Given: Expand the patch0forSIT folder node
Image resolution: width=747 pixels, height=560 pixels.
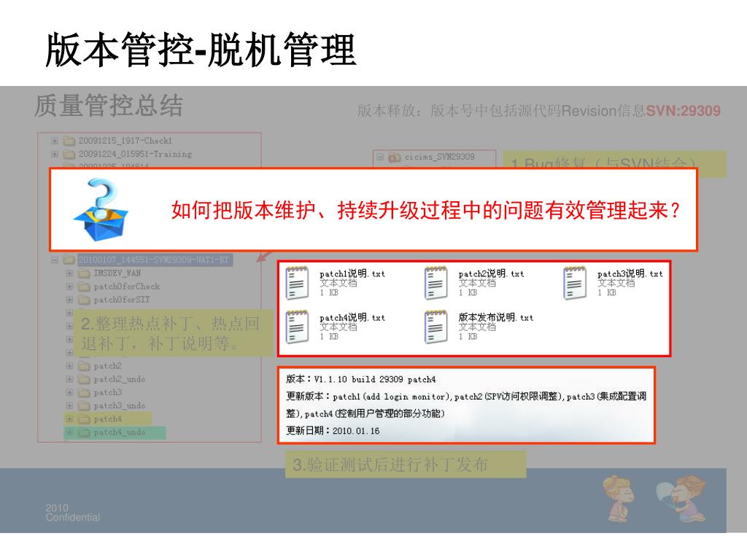Looking at the screenshot, I should pos(69,300).
